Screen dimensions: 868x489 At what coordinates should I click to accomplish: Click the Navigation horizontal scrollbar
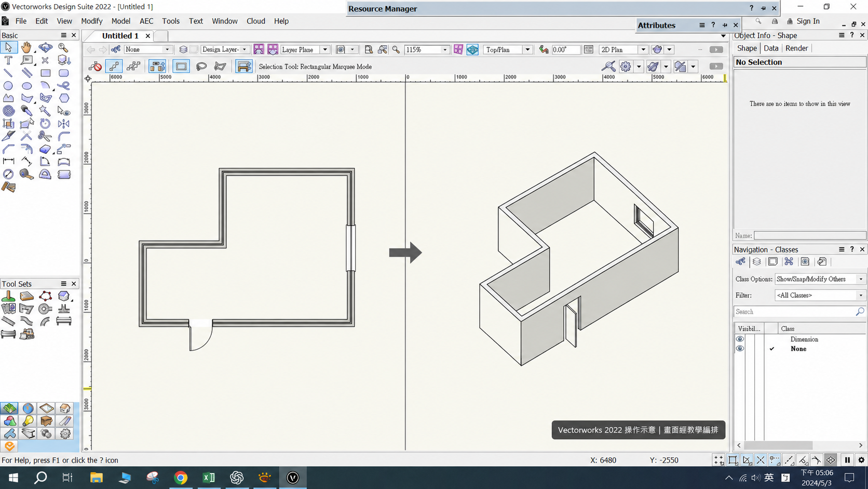799,445
